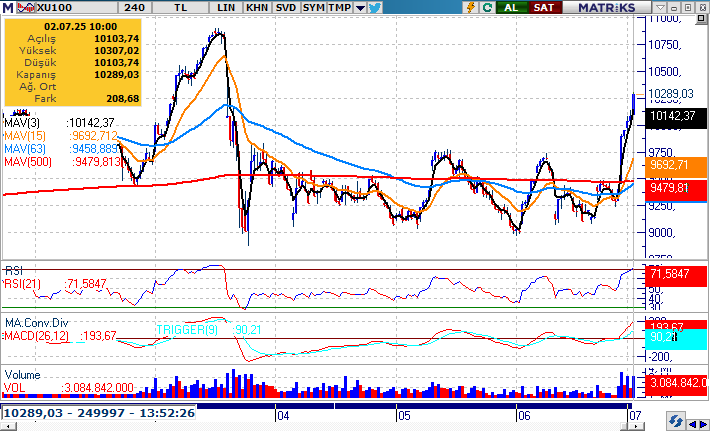The image size is (710, 431).
Task: Click the MATRIKS logo in title bar
Action: click(607, 7)
